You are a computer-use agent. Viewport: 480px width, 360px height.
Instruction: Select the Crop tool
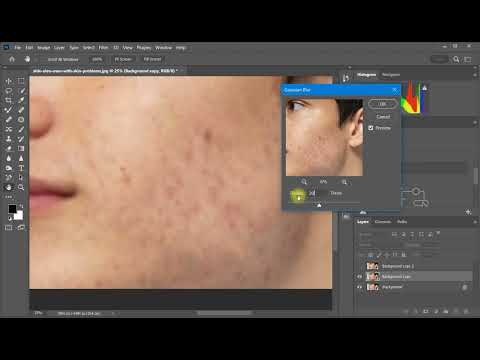[x=9, y=100]
